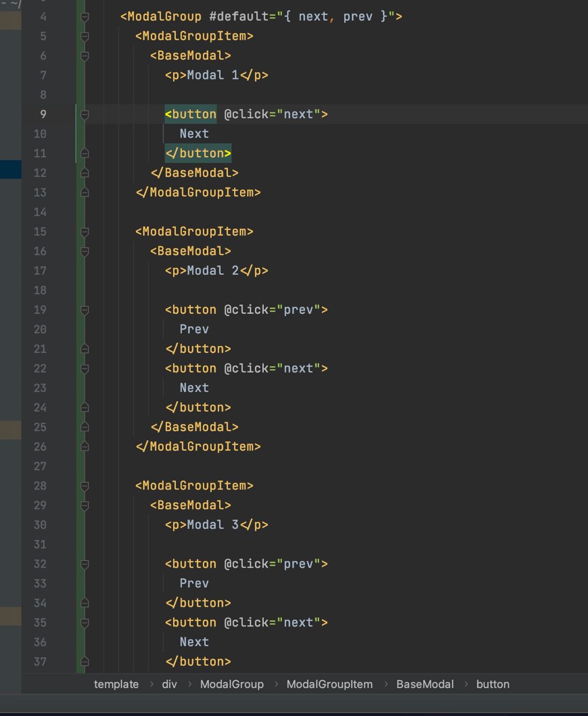
Task: Click the 'Modal 1' paragraph text
Action: pos(213,75)
